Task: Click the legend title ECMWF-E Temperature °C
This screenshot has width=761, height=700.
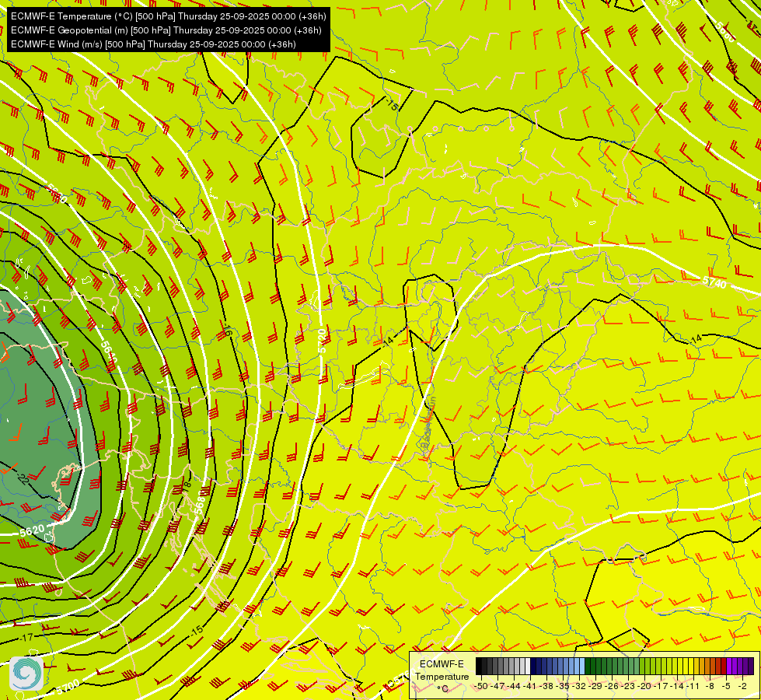Action: coord(442,677)
